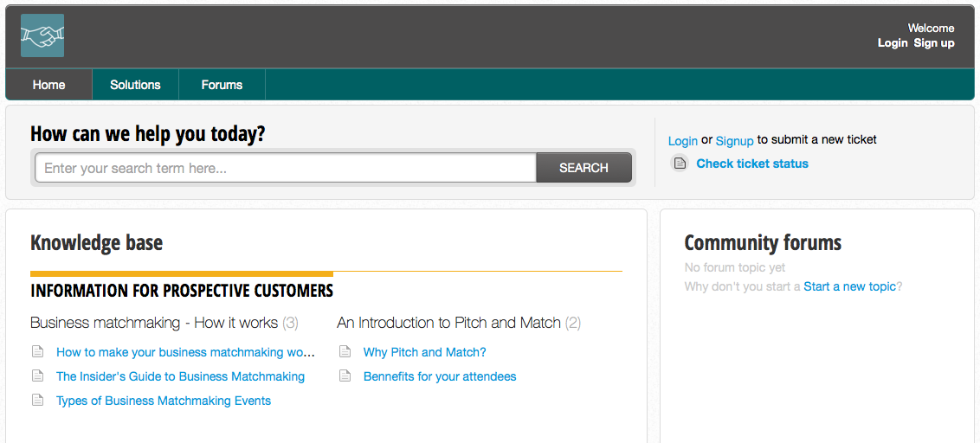Click the Knowledge base heading
The height and width of the screenshot is (443, 980).
tap(96, 242)
